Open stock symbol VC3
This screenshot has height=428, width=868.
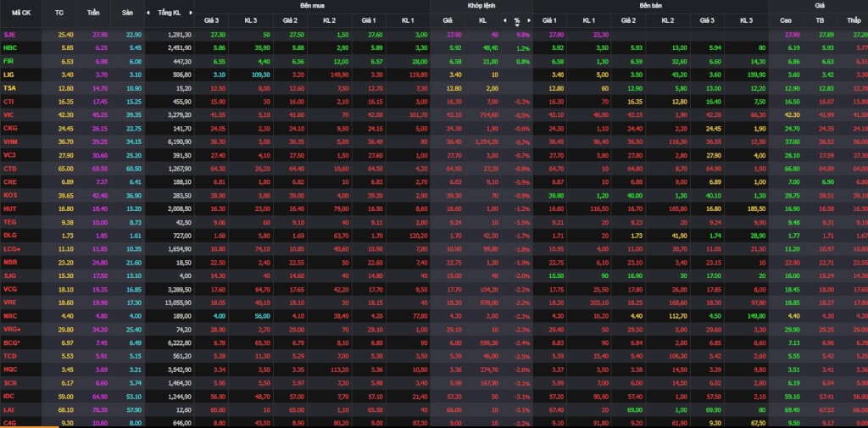[9, 154]
